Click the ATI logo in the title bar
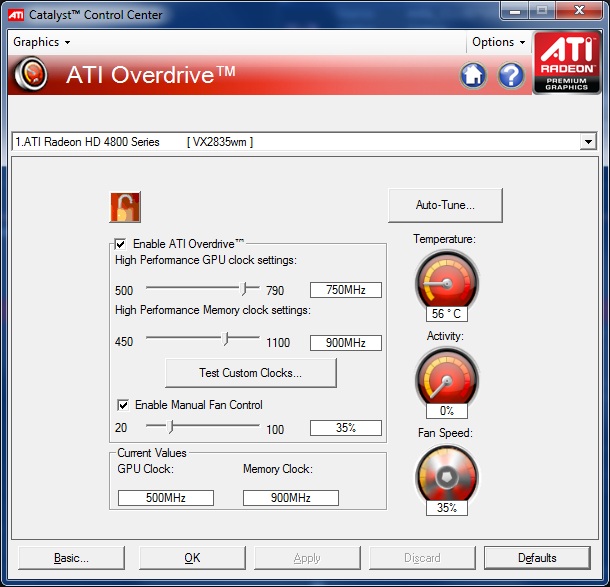The image size is (610, 587). click(16, 15)
